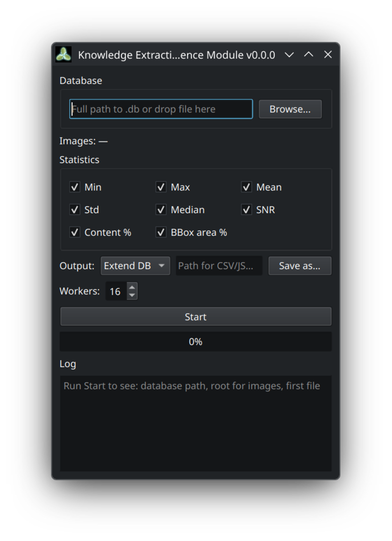Screen dimensions: 392x541
Task: Click the Workers: label
Action: click(x=80, y=291)
